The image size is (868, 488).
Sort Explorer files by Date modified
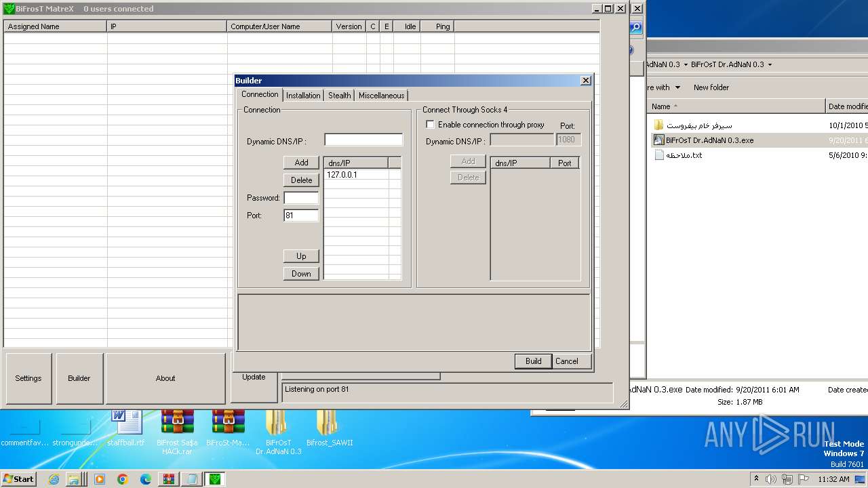tap(847, 106)
